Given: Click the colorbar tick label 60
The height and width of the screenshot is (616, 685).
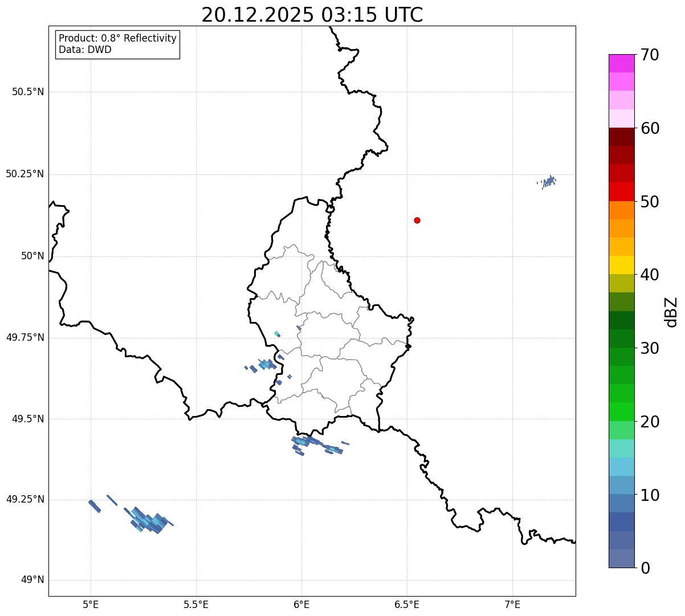Looking at the screenshot, I should (x=650, y=128).
